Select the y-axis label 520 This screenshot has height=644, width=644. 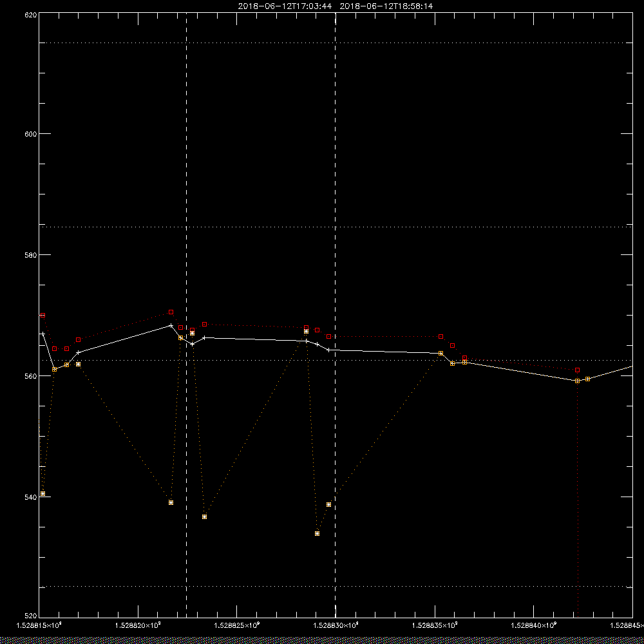click(31, 616)
